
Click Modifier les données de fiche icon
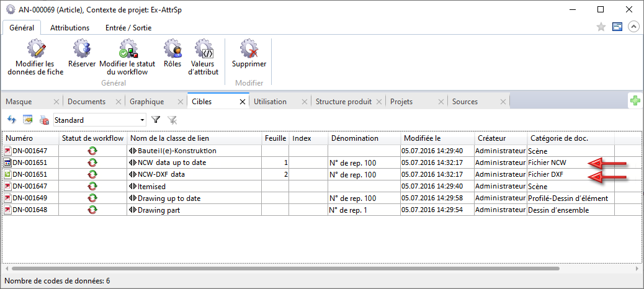point(35,48)
